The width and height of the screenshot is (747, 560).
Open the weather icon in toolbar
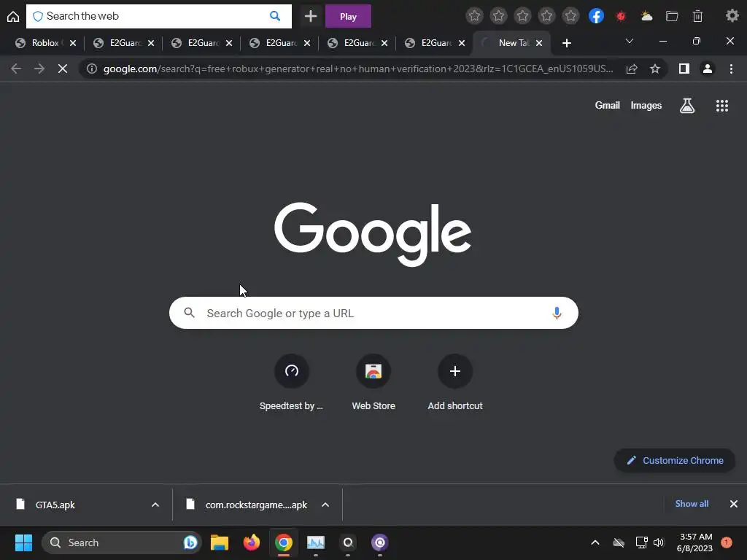[646, 16]
